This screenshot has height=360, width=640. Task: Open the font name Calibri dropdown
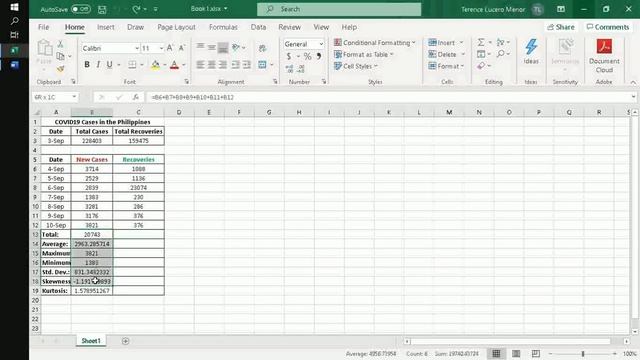(137, 48)
